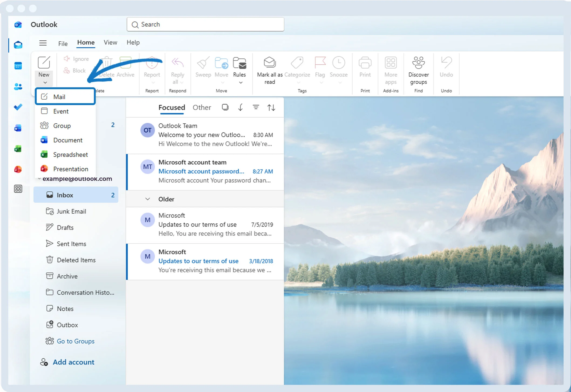571x392 pixels.
Task: Open the More apps grid in the left rail
Action: pyautogui.click(x=18, y=189)
